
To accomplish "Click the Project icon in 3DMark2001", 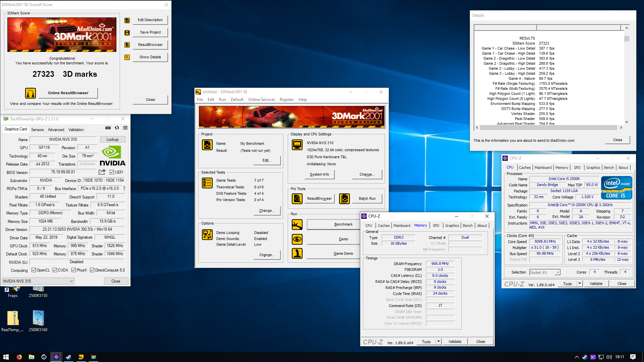I will [x=207, y=145].
